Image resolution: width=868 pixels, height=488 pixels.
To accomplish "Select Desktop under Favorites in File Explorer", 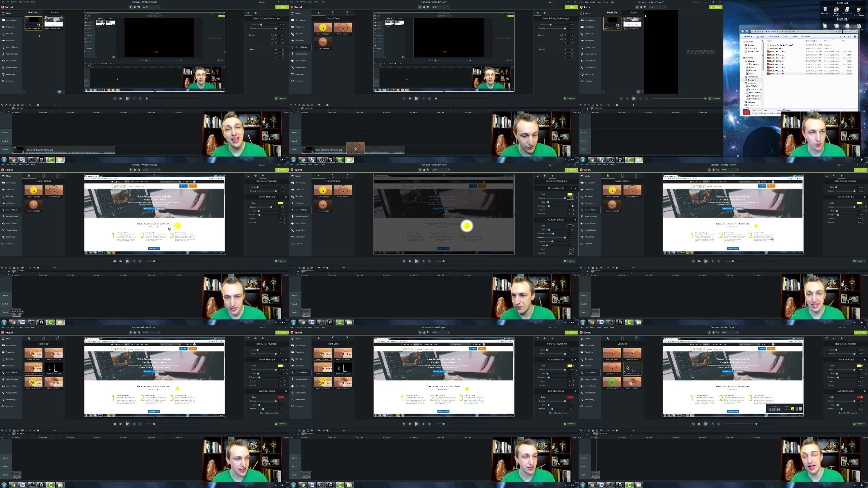I will 750,45.
